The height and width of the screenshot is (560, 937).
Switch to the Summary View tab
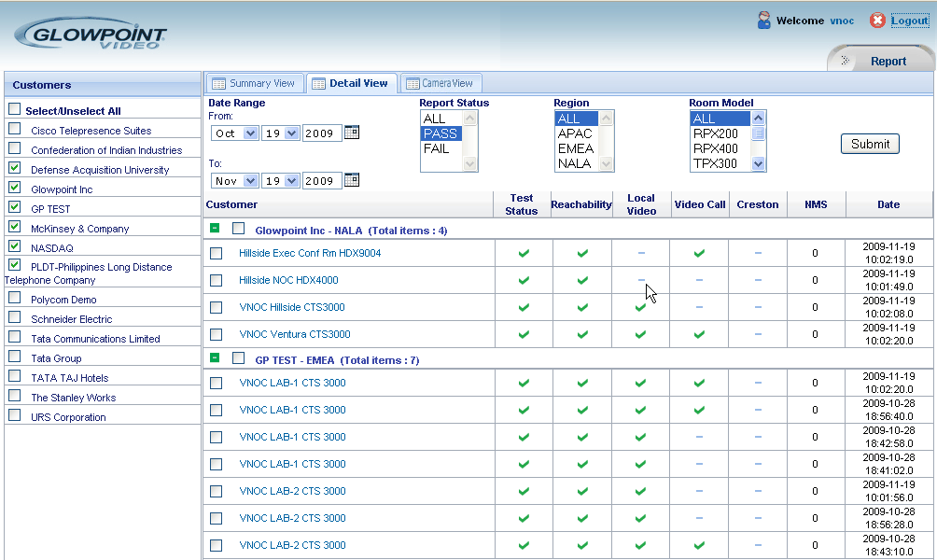pyautogui.click(x=261, y=83)
